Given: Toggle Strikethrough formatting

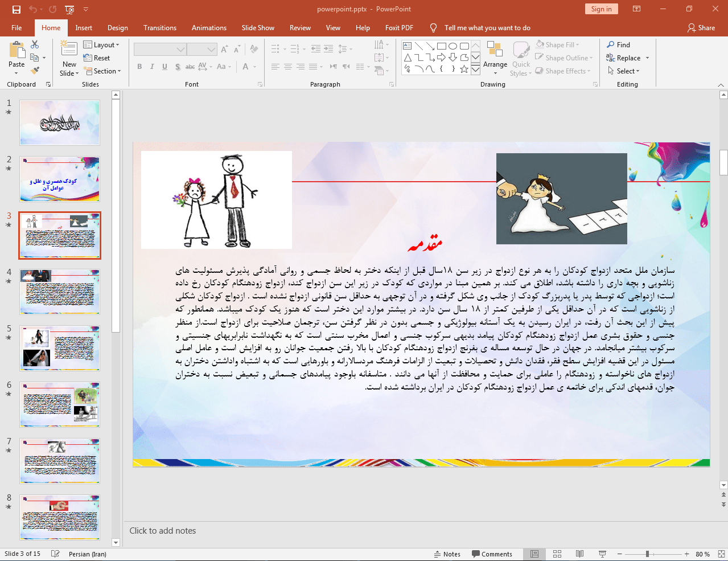Looking at the screenshot, I should tap(190, 67).
